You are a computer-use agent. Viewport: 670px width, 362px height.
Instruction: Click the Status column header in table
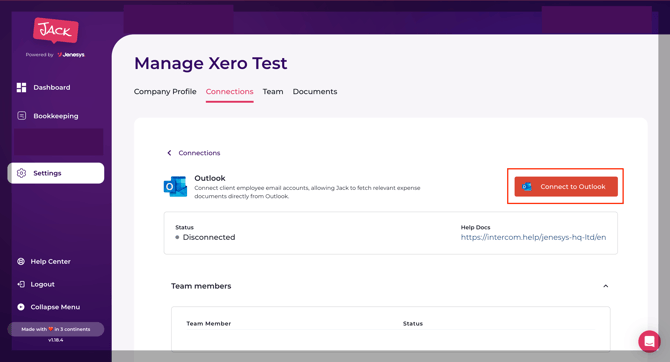413,324
